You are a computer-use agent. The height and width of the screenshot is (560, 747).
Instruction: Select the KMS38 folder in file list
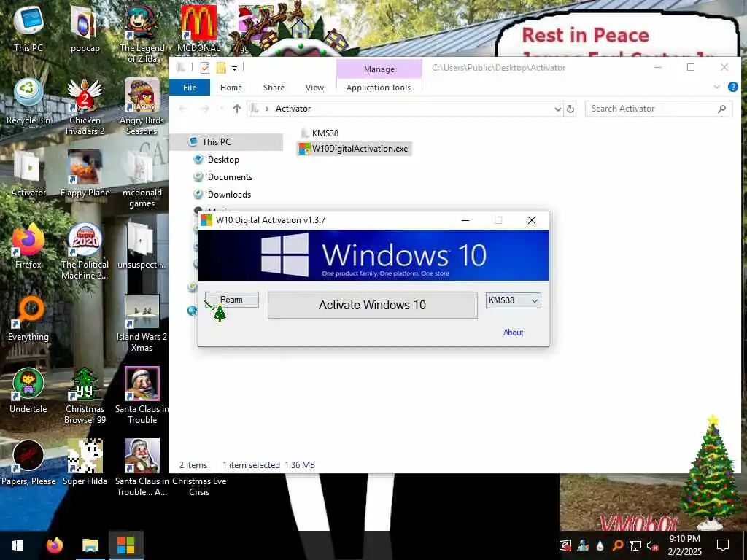320,133
